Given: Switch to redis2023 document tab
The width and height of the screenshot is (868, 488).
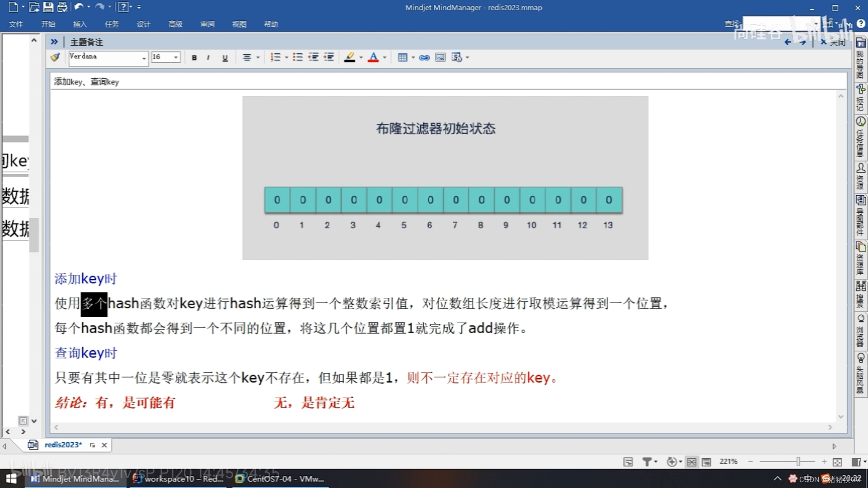Looking at the screenshot, I should coord(63,445).
